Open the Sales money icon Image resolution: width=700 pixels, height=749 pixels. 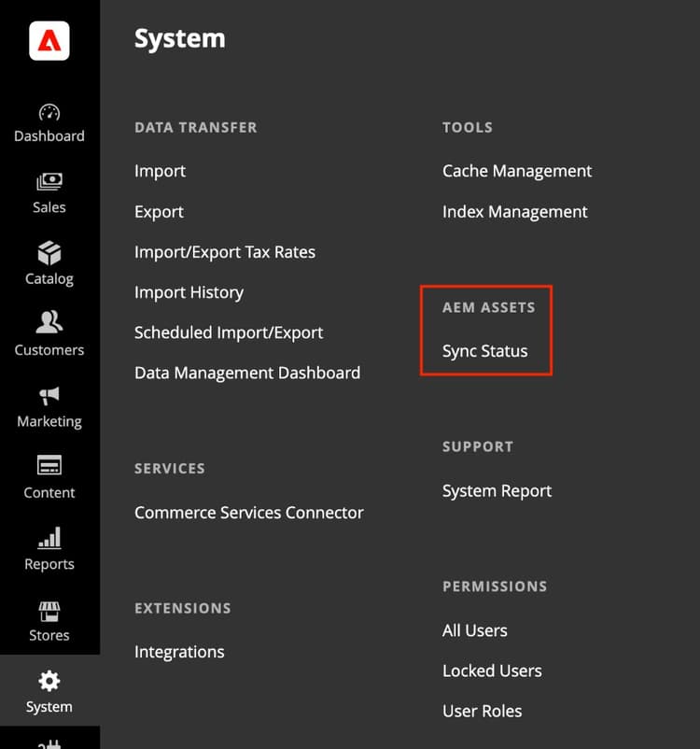(x=49, y=182)
